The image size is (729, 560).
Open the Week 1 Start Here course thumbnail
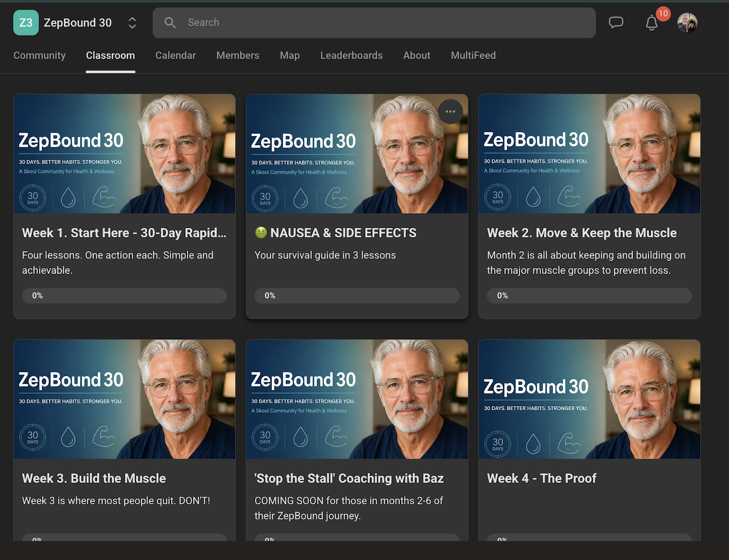coord(124,154)
